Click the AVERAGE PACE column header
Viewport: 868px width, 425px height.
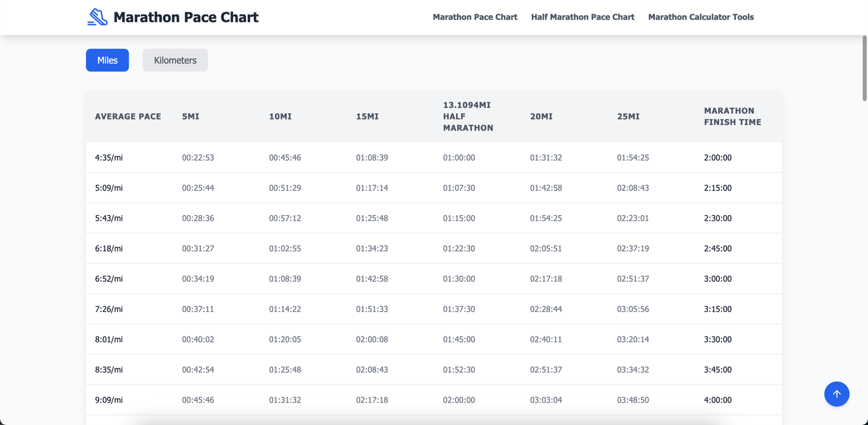(x=128, y=116)
